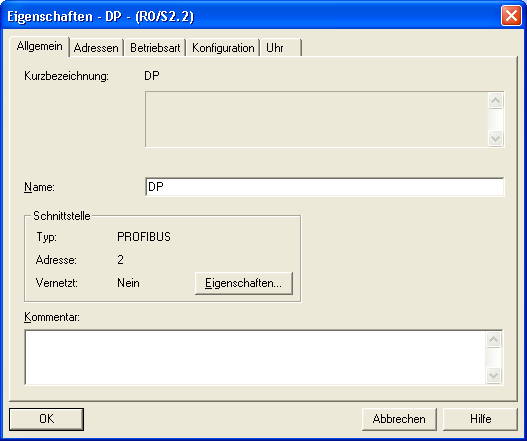Open the Betriebsart tab
527x441 pixels.
point(155,48)
